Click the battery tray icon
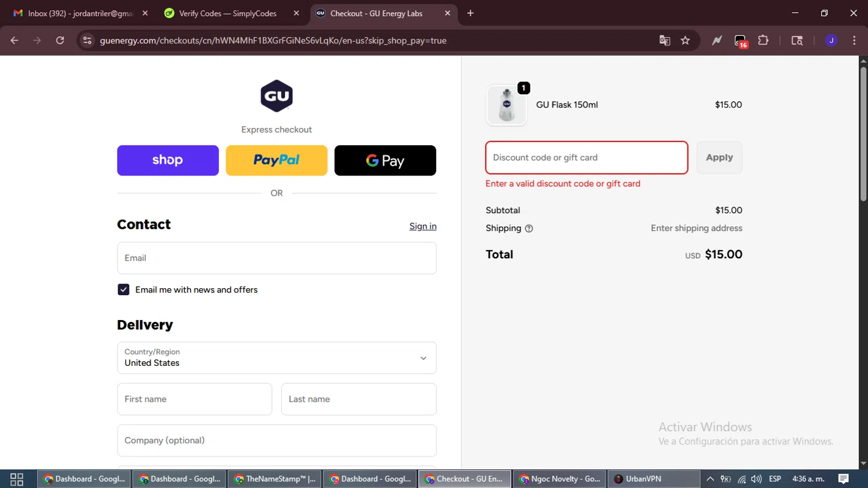The image size is (868, 488). click(726, 479)
